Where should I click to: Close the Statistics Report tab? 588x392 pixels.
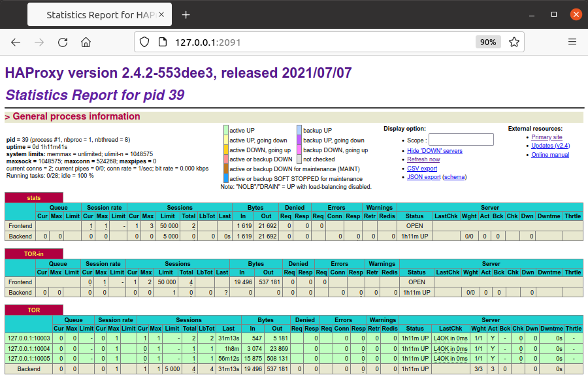point(162,14)
